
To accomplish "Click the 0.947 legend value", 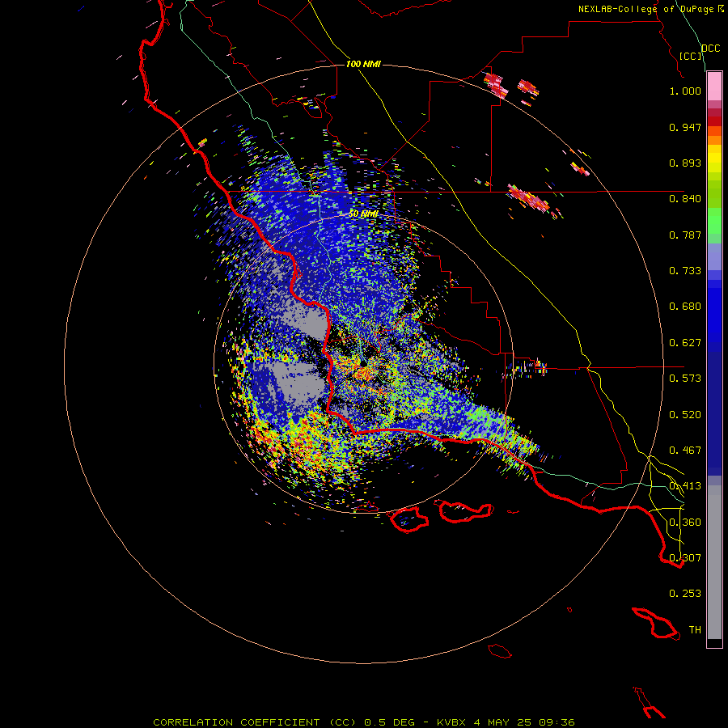I will (685, 127).
